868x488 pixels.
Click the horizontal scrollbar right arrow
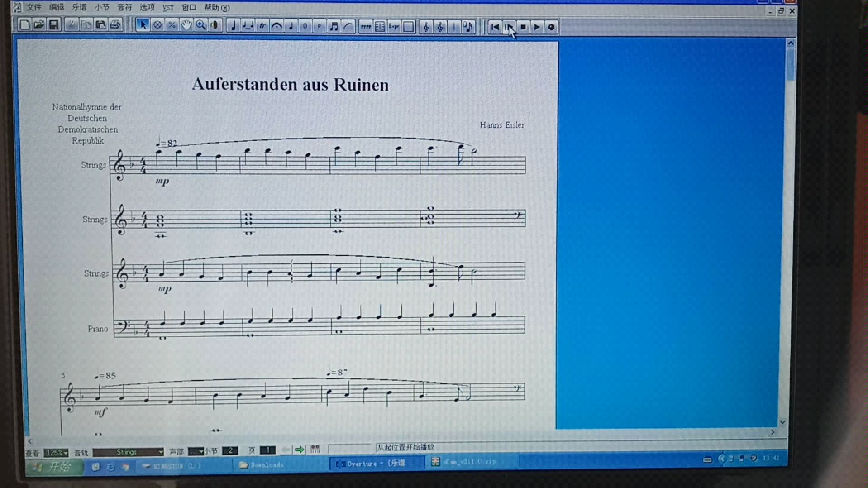coord(773,432)
